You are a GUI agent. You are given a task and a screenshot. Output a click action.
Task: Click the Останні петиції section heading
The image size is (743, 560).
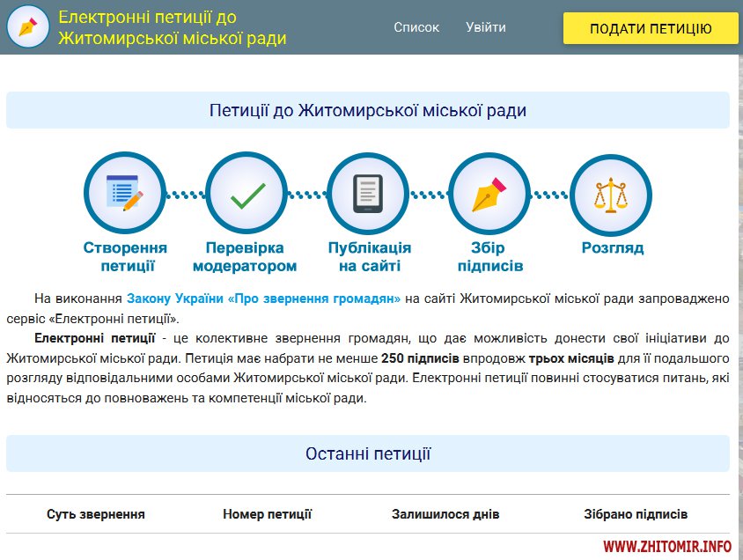point(368,453)
